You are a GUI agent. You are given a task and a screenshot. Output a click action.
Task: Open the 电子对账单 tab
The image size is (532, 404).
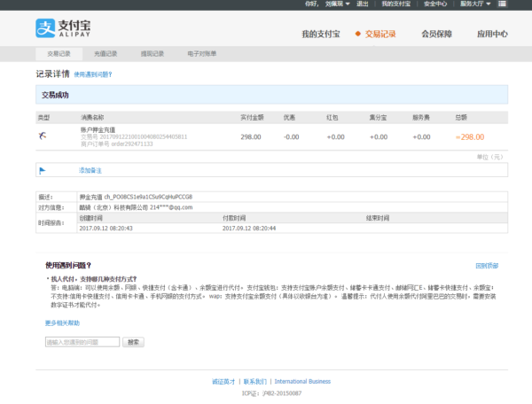point(200,54)
